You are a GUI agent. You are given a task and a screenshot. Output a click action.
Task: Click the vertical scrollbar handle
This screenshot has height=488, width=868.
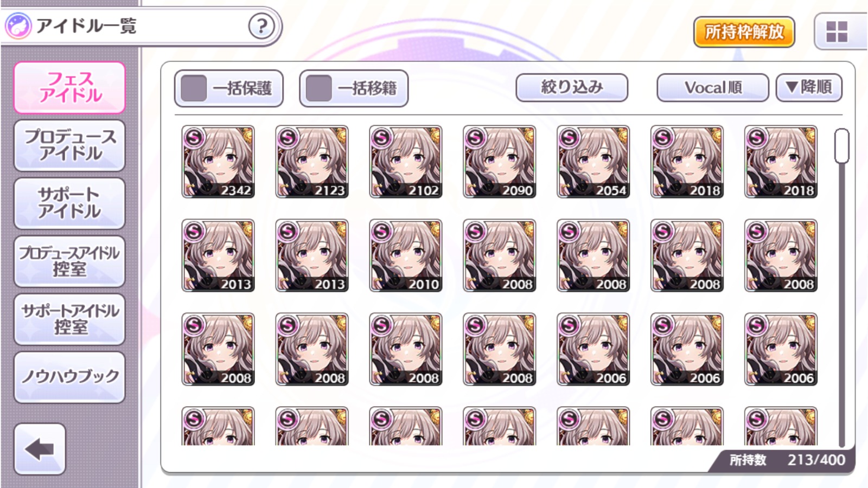click(841, 146)
